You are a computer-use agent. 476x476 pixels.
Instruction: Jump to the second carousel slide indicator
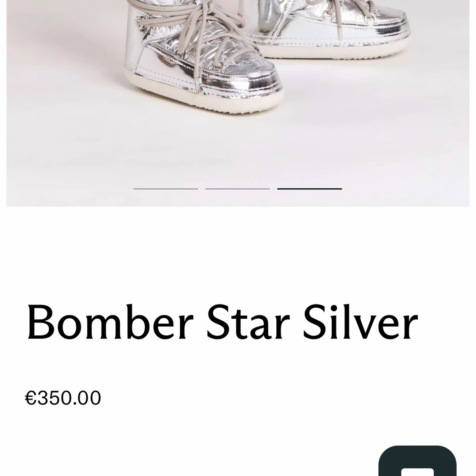(x=237, y=189)
